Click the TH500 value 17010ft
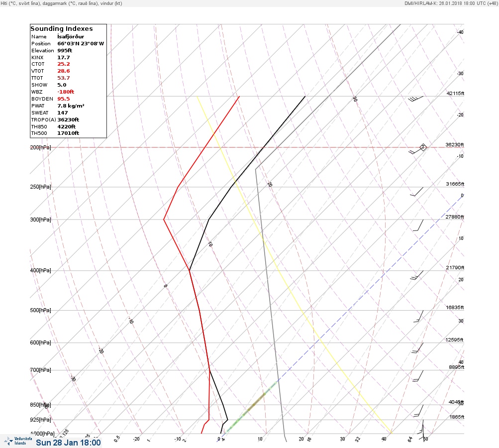The height and width of the screenshot is (448, 499). pos(68,133)
